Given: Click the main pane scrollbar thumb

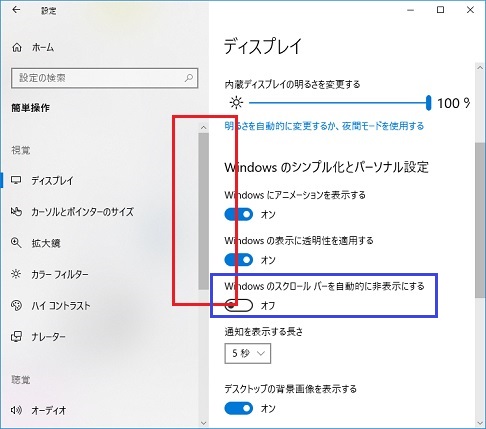Looking at the screenshot, I should click(x=480, y=220).
